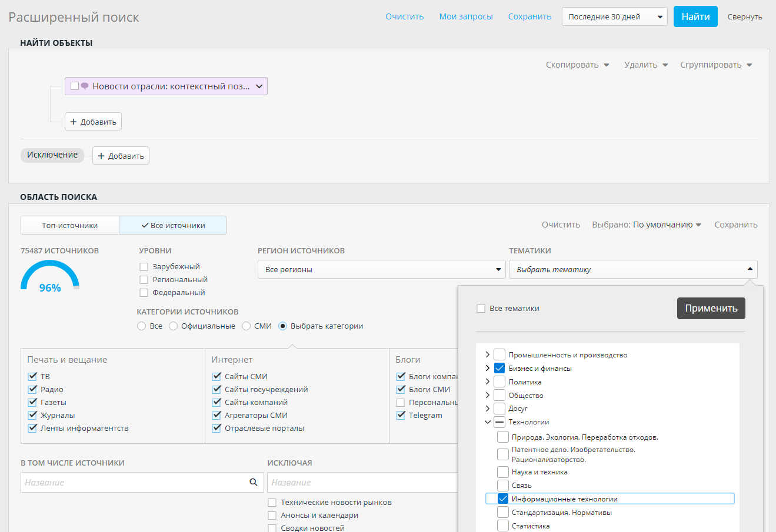The image size is (776, 532).
Task: Open the Все регионы dropdown
Action: (x=382, y=269)
